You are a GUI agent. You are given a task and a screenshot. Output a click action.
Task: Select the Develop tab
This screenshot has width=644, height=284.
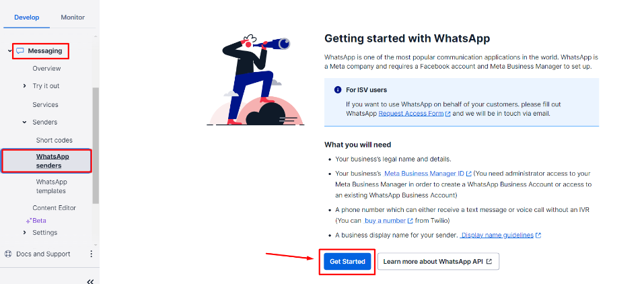pos(27,17)
